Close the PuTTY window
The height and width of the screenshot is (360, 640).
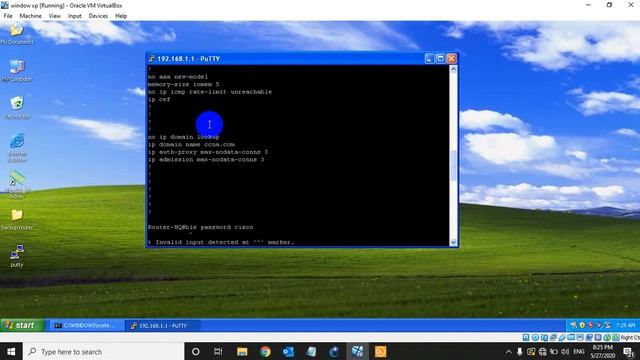[x=451, y=59]
